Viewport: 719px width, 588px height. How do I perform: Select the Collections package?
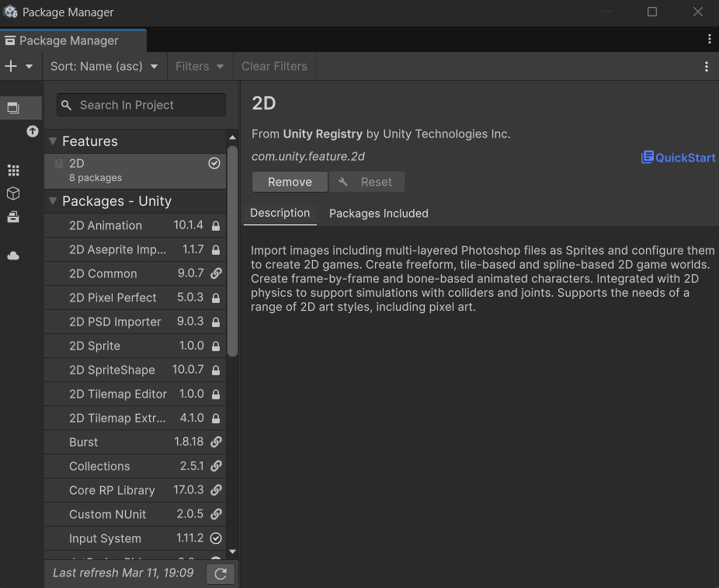click(135, 466)
